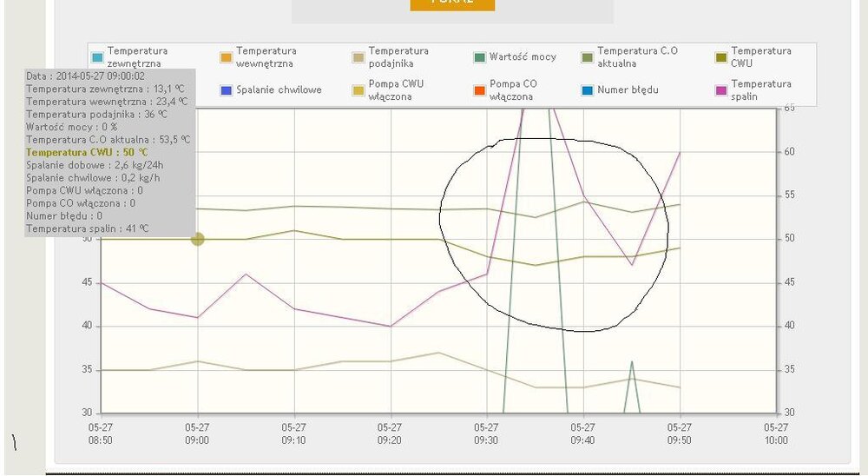868x476 pixels.
Task: Click the small Wartość mocy spike near 09:45
Action: [x=632, y=362]
